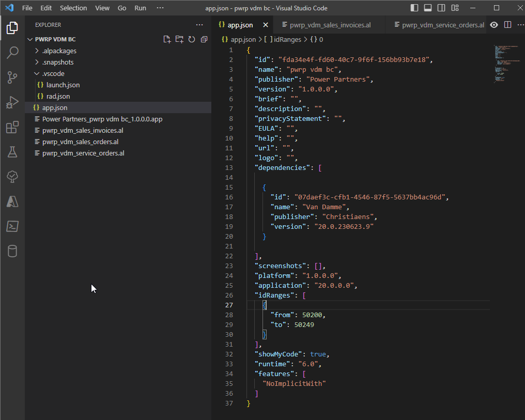Refresh the Explorer file tree
Viewport: 525px width, 420px height.
tap(192, 39)
